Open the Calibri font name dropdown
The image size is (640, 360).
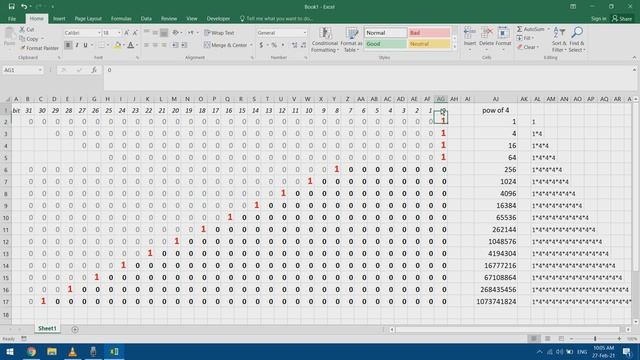point(99,33)
